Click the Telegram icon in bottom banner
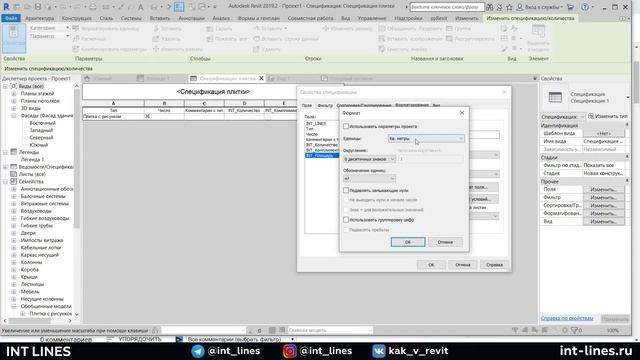This screenshot has height=360, width=640. (x=198, y=351)
